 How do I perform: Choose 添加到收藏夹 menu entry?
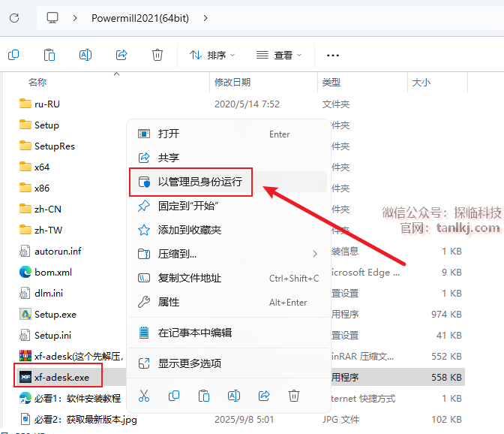pos(229,230)
